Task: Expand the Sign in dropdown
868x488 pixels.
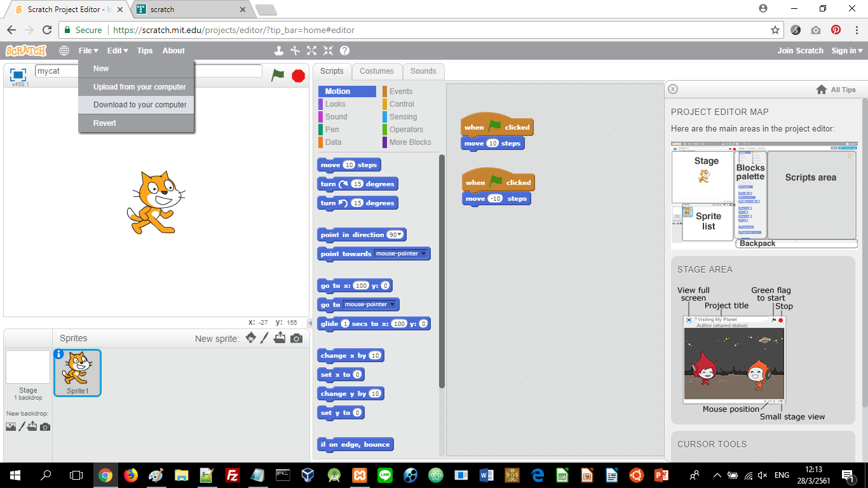Action: (847, 51)
